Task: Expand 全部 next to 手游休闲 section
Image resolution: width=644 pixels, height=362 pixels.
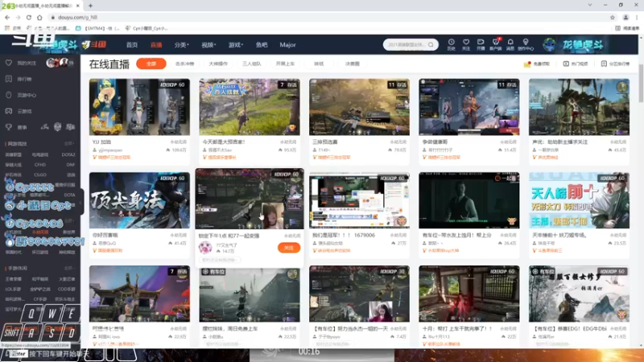Action: (69, 268)
